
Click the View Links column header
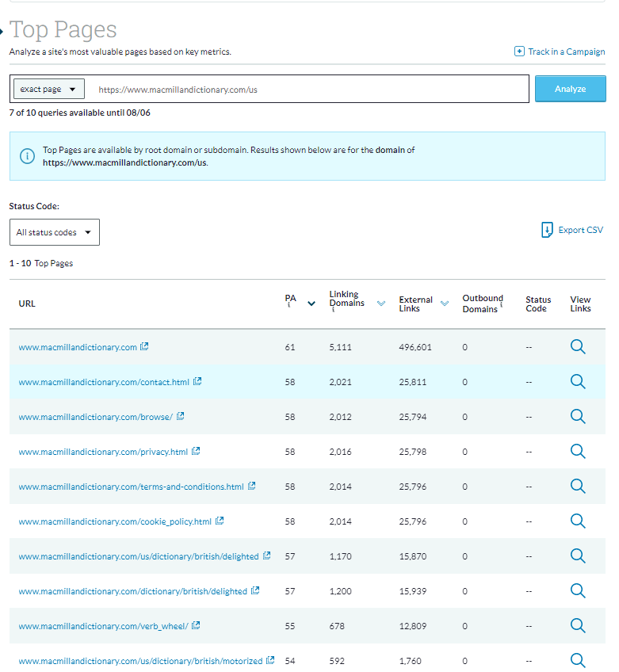click(580, 304)
